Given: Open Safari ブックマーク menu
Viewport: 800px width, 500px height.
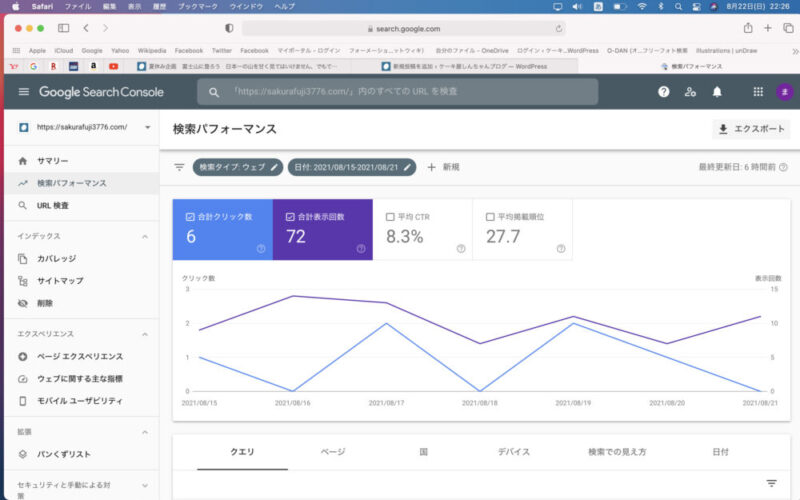Looking at the screenshot, I should (x=197, y=7).
